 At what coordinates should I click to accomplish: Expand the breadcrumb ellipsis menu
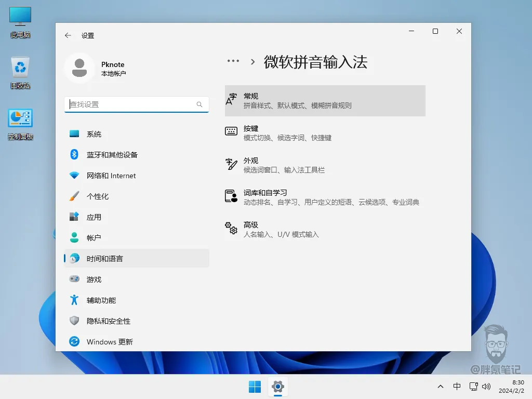pos(233,61)
